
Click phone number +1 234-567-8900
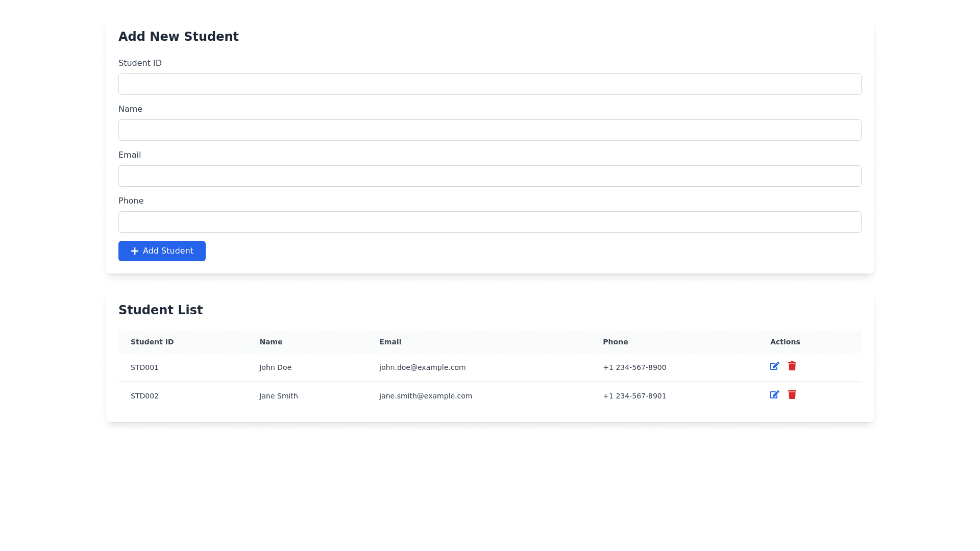coord(634,367)
